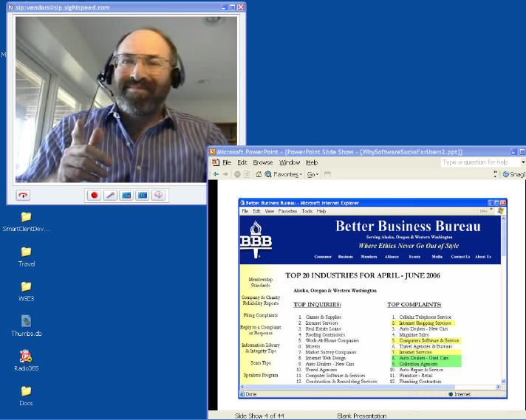
Task: Click the webcam video feed in SightSpeed
Action: click(x=126, y=100)
